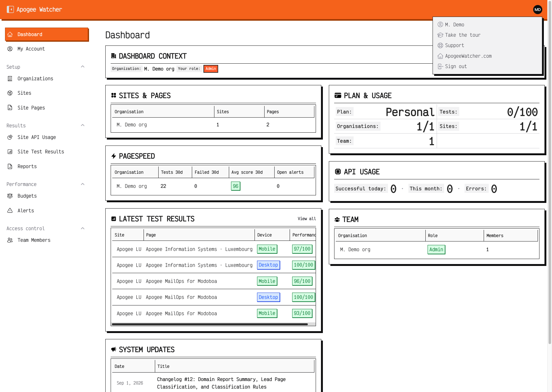Click the Site API Usage chart icon
The image size is (552, 392).
tap(10, 137)
